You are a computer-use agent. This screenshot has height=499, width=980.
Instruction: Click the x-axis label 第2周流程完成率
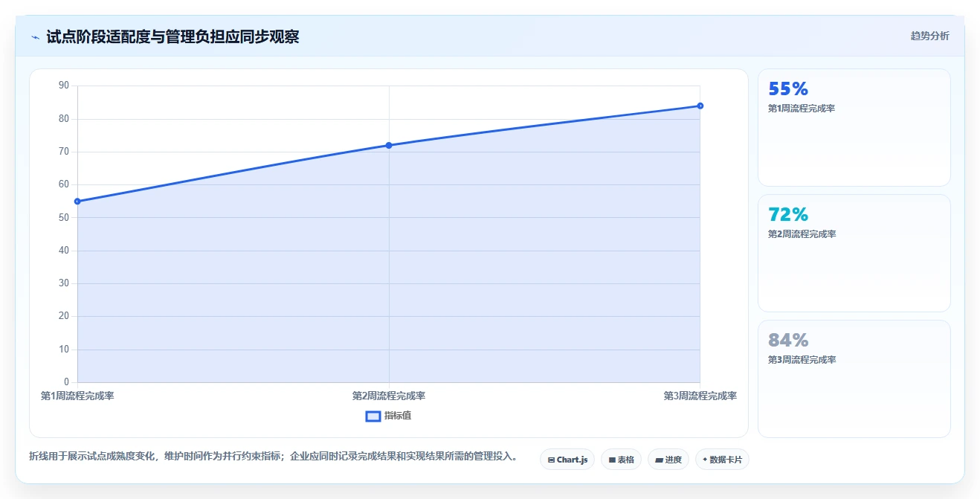[x=389, y=396]
